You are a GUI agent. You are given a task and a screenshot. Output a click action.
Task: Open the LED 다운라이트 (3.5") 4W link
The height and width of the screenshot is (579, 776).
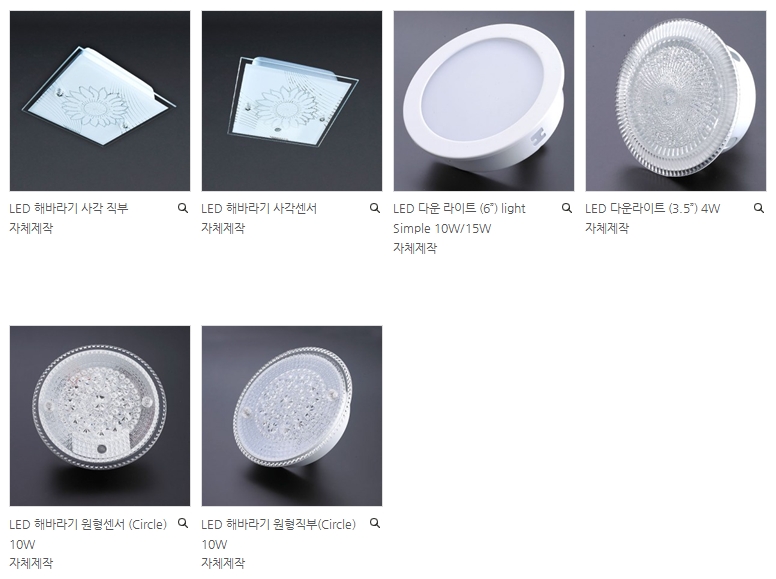click(x=652, y=208)
